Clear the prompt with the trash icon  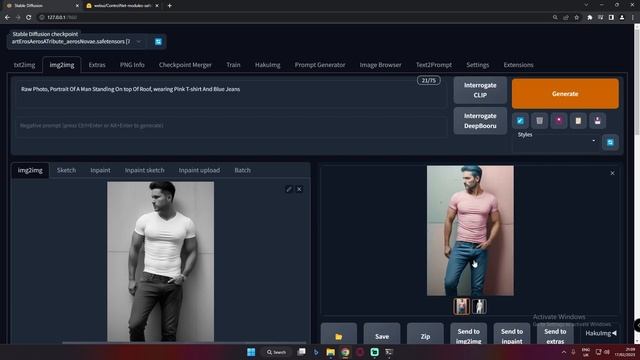tap(539, 121)
